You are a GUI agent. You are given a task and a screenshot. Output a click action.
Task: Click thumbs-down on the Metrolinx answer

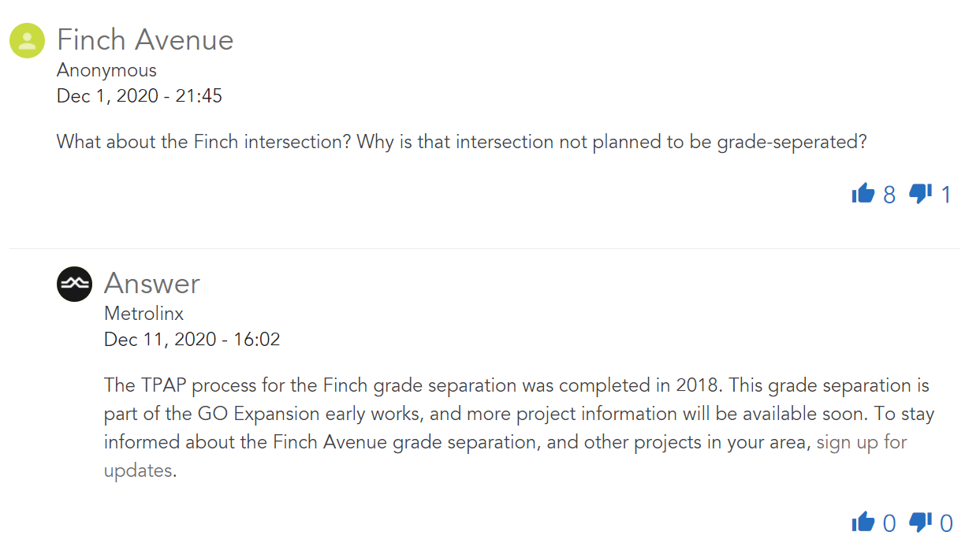click(x=920, y=522)
